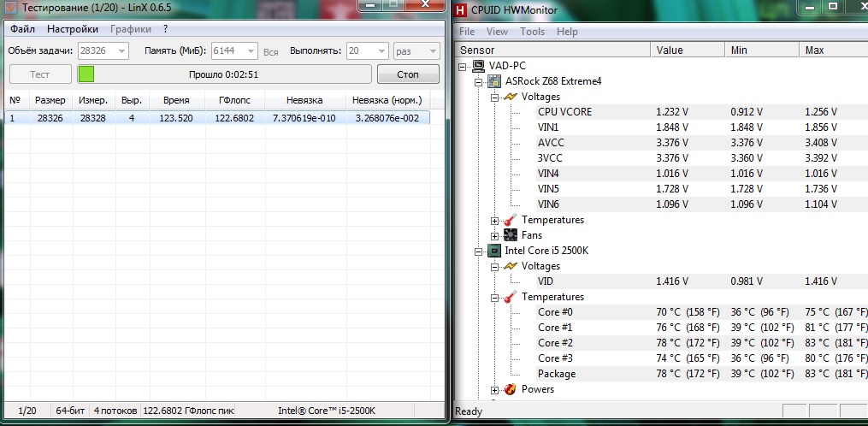
Task: Open the Help menu in HWMonitor
Action: [567, 32]
